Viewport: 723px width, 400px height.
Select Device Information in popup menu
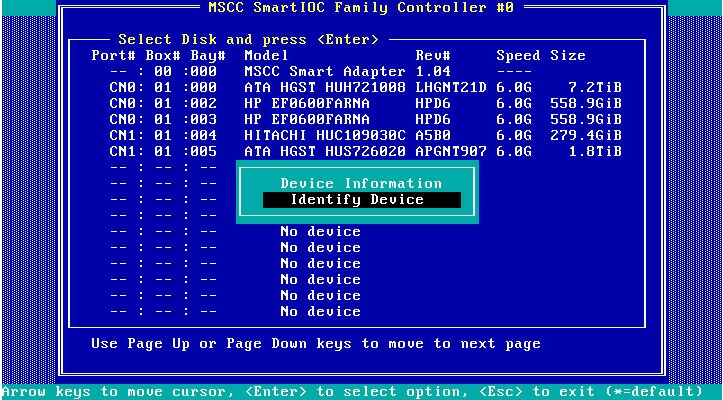[x=361, y=183]
